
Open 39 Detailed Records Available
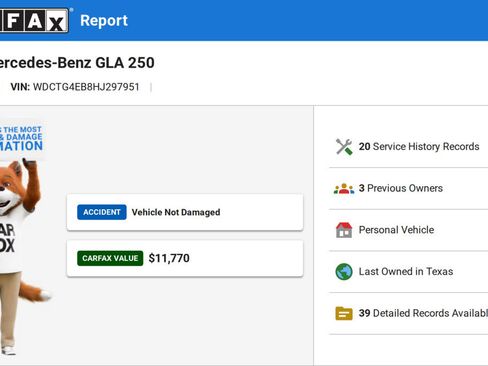pos(408,313)
